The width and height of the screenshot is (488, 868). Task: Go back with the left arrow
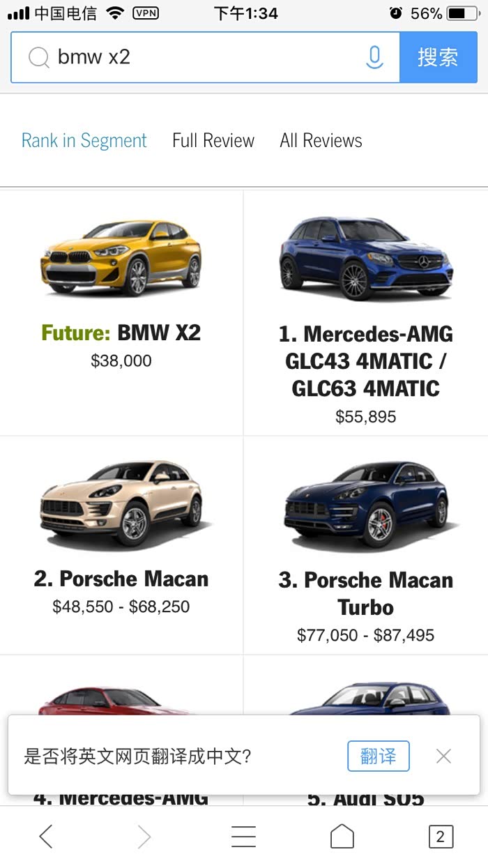(46, 836)
